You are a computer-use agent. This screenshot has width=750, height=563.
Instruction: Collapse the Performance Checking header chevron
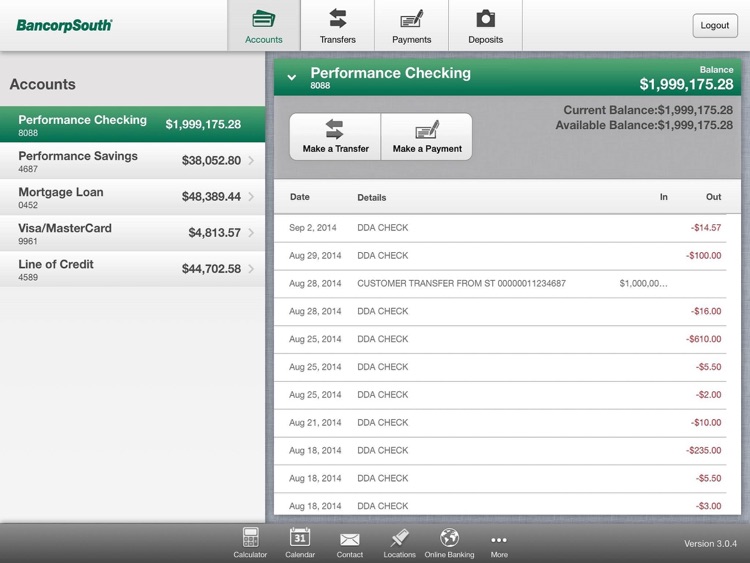[291, 77]
